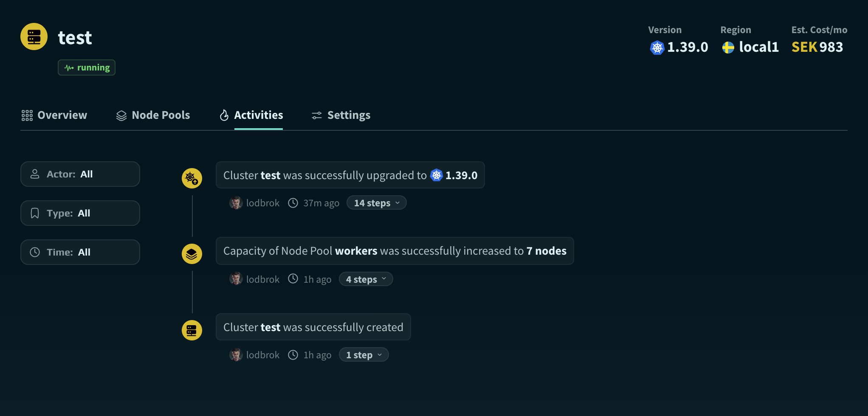Click the Kubernetes logo next to Version 1.39.0
Viewport: 868px width, 416px height.
657,47
